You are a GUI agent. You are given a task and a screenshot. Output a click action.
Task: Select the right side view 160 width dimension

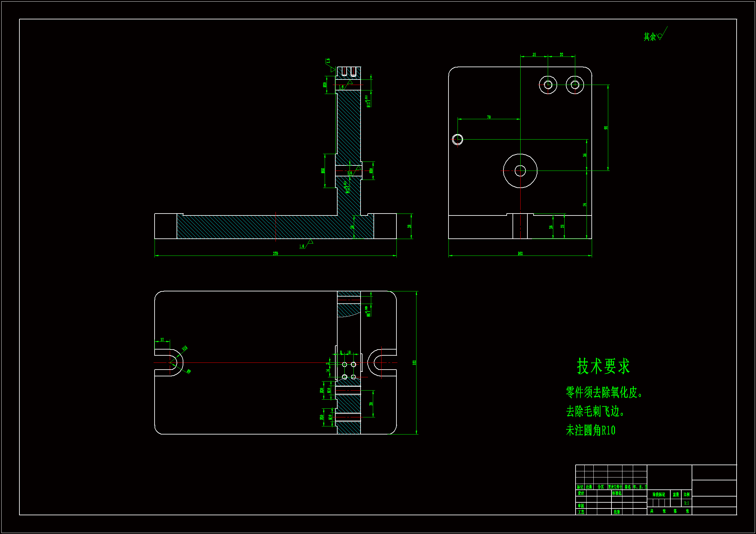[x=520, y=253]
